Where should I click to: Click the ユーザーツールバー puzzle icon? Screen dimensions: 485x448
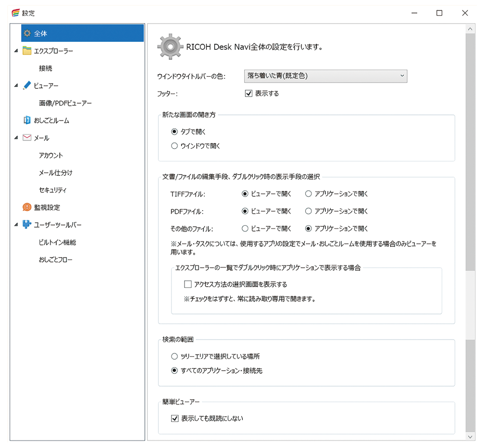click(x=27, y=224)
